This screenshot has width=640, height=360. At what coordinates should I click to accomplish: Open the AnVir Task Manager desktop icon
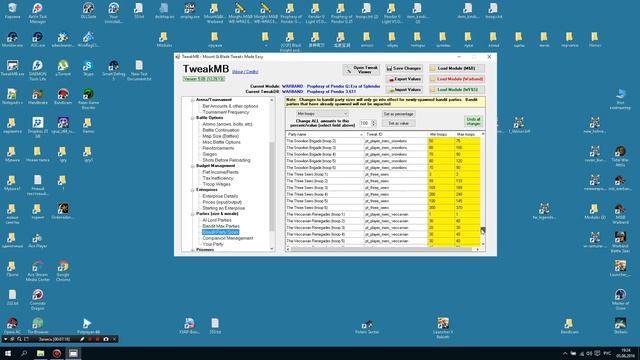point(38,13)
